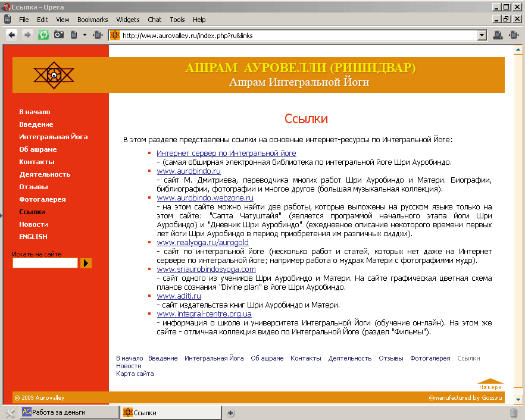Switch to the Работа за деньги tab
The height and width of the screenshot is (420, 525).
60,412
